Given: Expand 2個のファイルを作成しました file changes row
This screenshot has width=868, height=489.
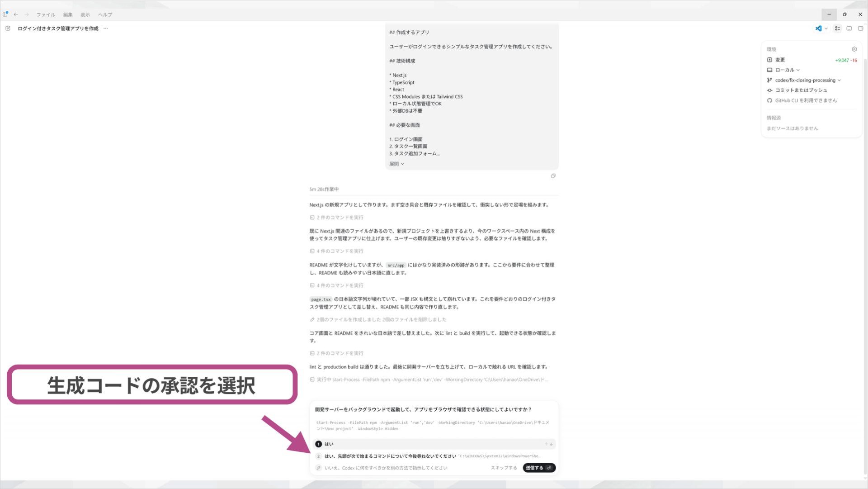Looking at the screenshot, I should [x=378, y=319].
